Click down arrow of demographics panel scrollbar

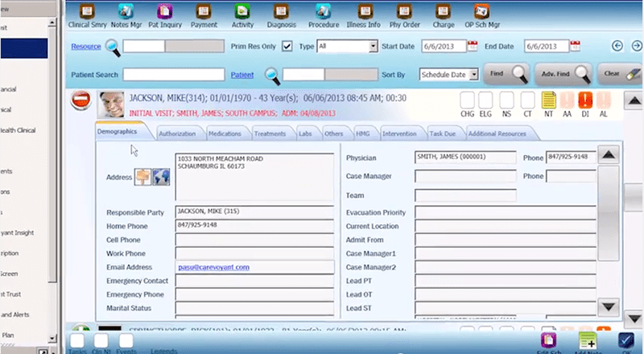[x=609, y=307]
